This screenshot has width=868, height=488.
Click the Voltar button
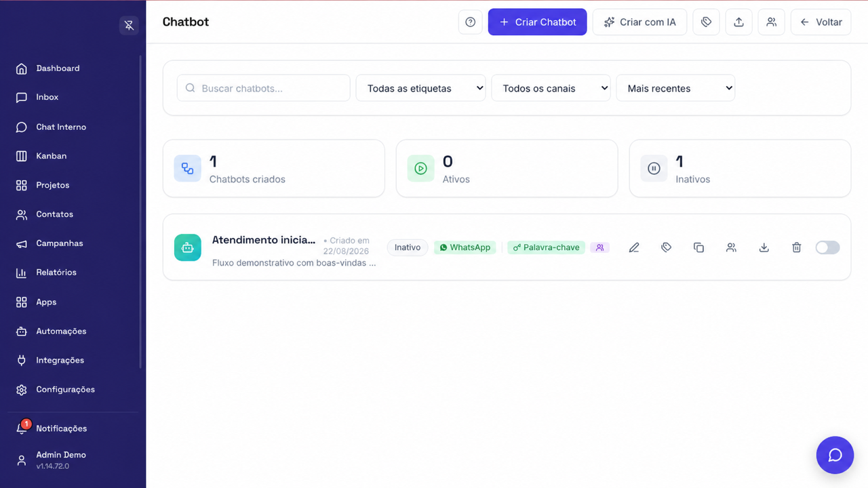pos(821,22)
